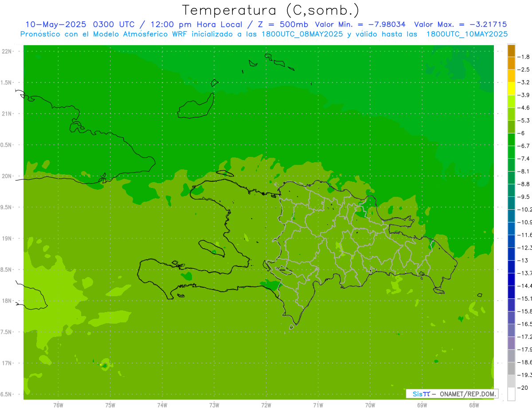This screenshot has height=411, width=532.
Task: Select the orange swatch between -1.8 and -2.5
Action: [511, 63]
